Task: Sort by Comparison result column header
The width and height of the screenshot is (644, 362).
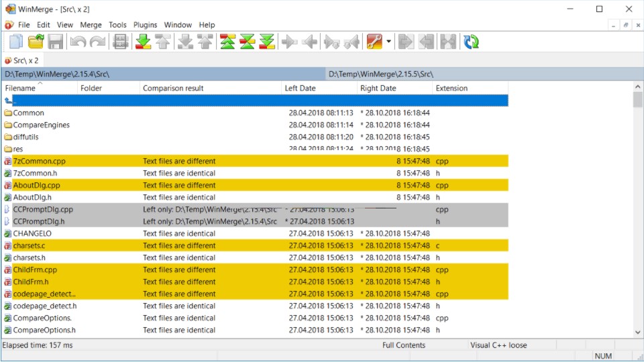Action: [x=173, y=88]
